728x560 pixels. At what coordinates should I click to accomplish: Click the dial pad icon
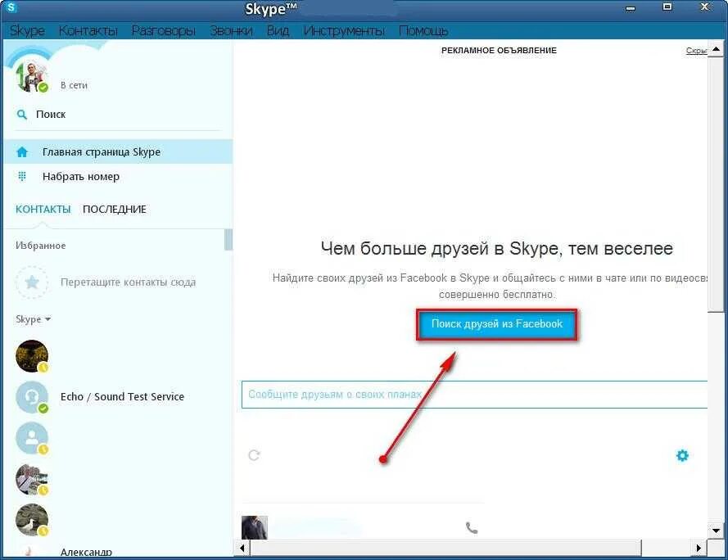pyautogui.click(x=22, y=177)
